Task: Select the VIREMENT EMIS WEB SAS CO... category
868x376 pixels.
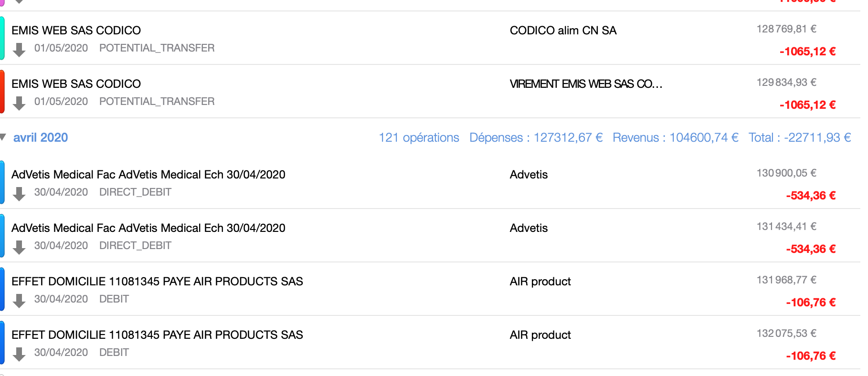Action: pos(586,84)
